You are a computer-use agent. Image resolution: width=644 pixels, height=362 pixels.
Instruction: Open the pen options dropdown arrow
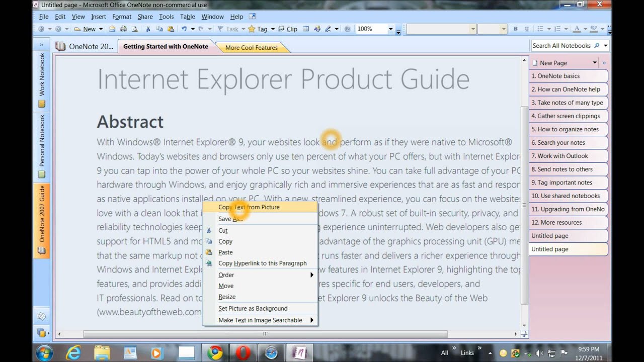point(337,29)
